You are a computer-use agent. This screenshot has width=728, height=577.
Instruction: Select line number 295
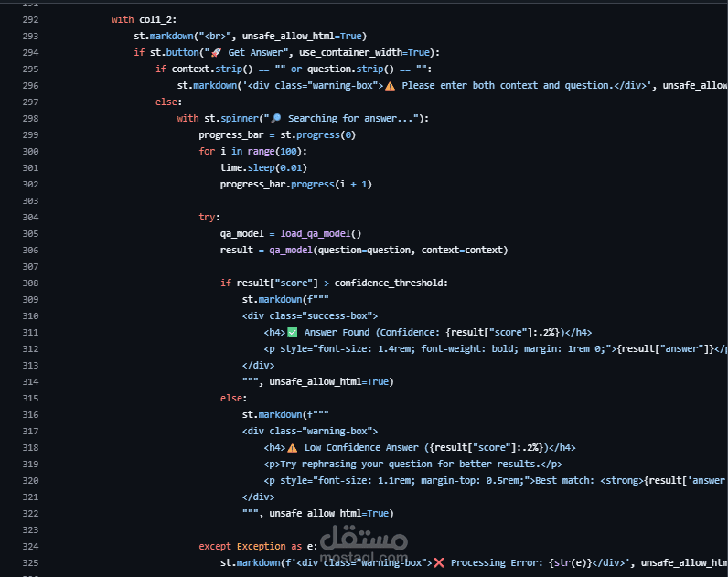(31, 69)
